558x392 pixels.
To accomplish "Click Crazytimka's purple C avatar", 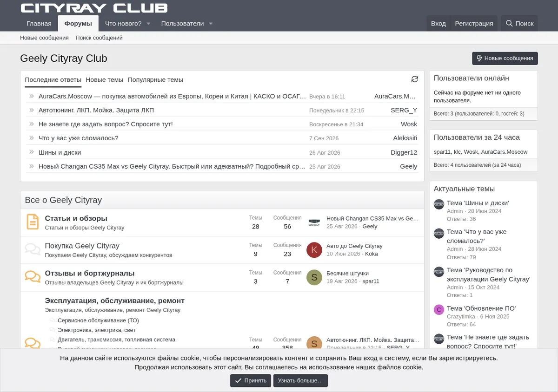I will (x=439, y=310).
